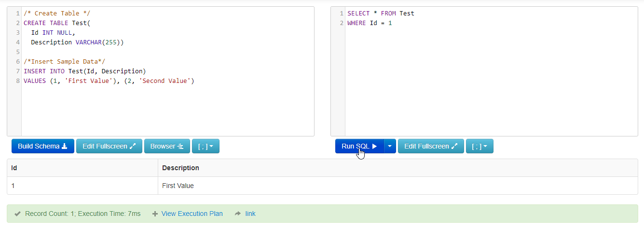Click the CREATE TABLE Test( line
The height and width of the screenshot is (229, 644).
tap(57, 23)
